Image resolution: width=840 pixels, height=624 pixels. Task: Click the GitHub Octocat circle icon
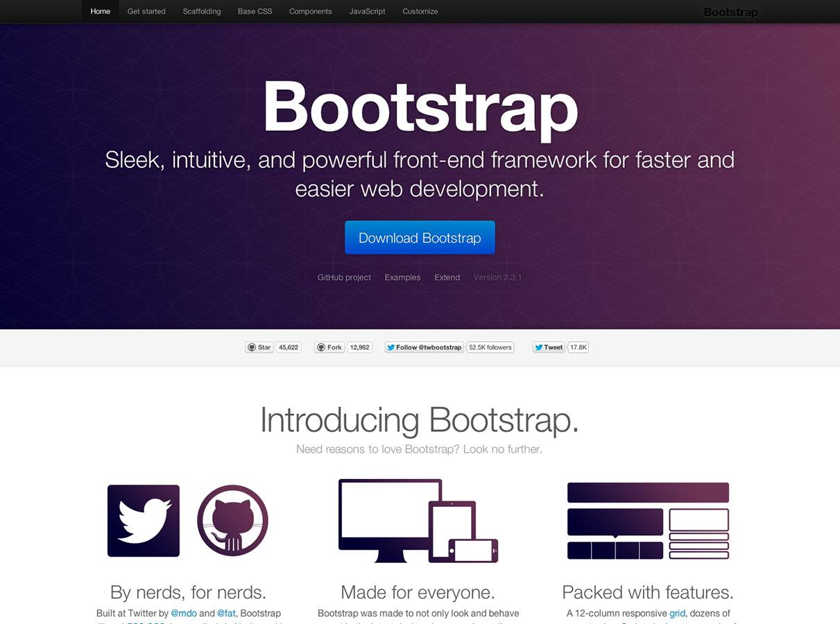tap(232, 521)
